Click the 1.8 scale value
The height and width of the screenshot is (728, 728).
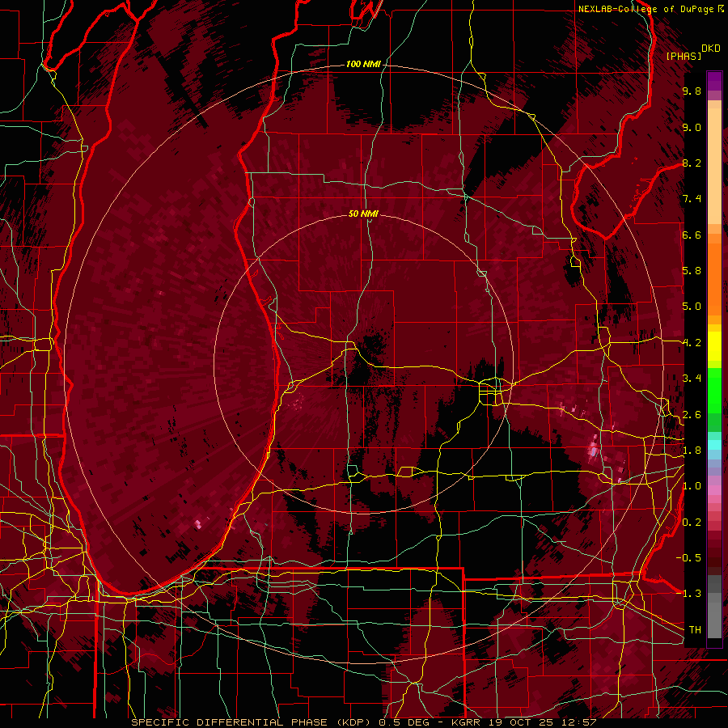click(692, 451)
